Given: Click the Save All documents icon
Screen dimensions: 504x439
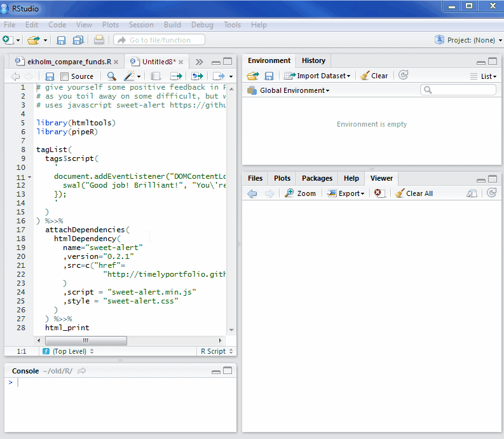Looking at the screenshot, I should pos(78,40).
